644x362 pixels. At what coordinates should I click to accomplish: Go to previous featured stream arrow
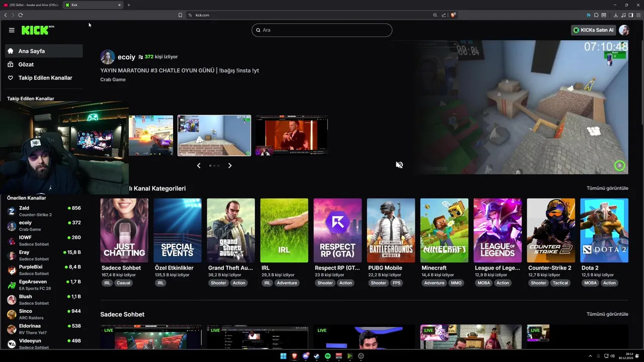(x=199, y=165)
